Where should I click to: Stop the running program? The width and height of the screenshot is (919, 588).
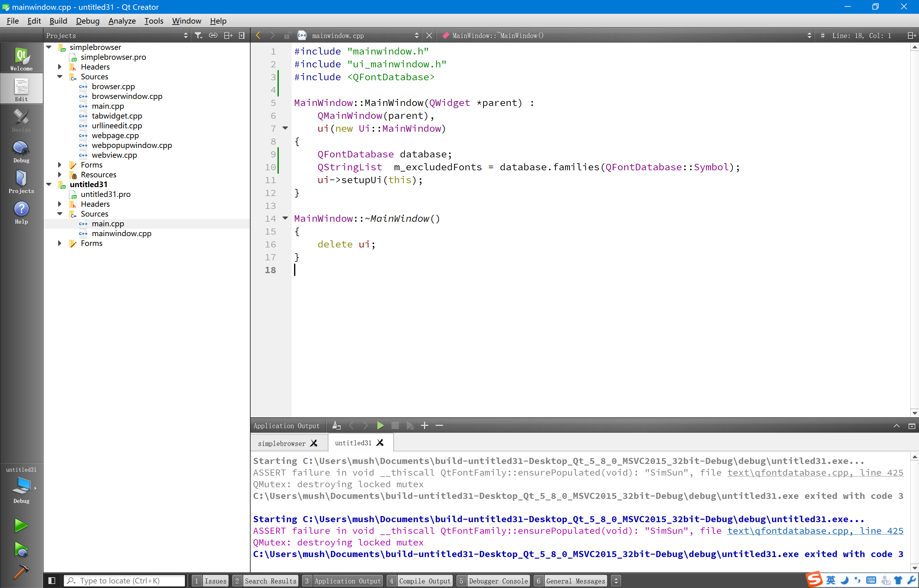[x=395, y=425]
